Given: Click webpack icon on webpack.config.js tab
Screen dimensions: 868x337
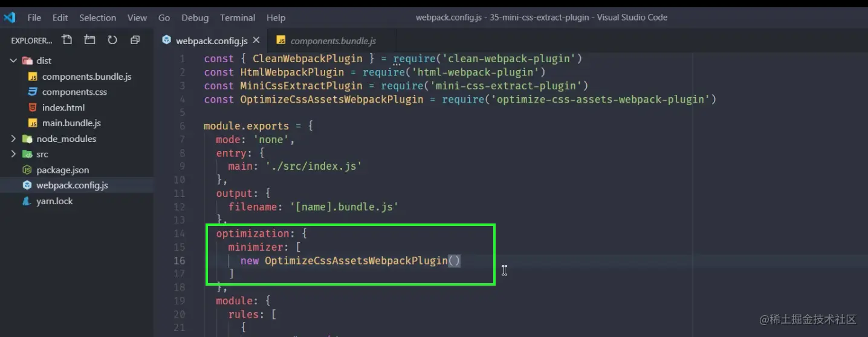Looking at the screenshot, I should click(x=166, y=40).
